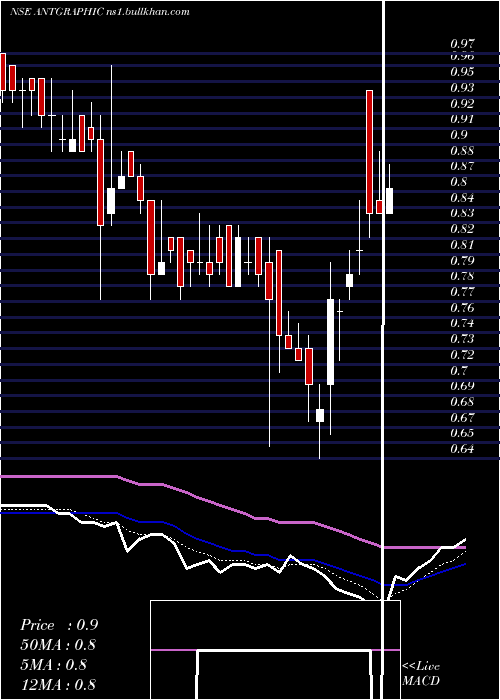The height and width of the screenshot is (700, 500).
Task: Click the 0.76 price axis label
Action: coord(462,308)
